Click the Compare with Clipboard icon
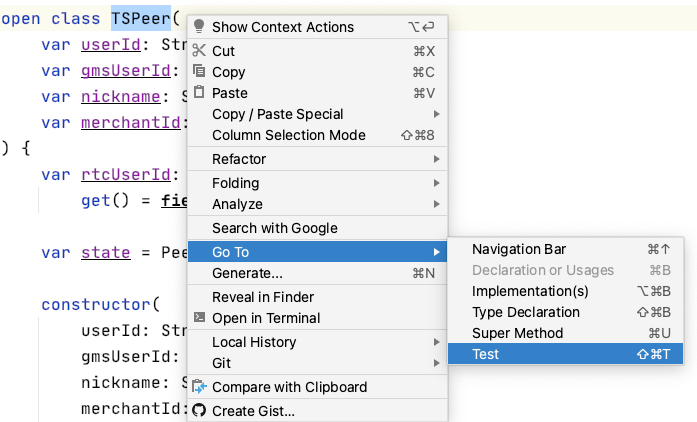Screen dimensions: 697x422 (199, 387)
